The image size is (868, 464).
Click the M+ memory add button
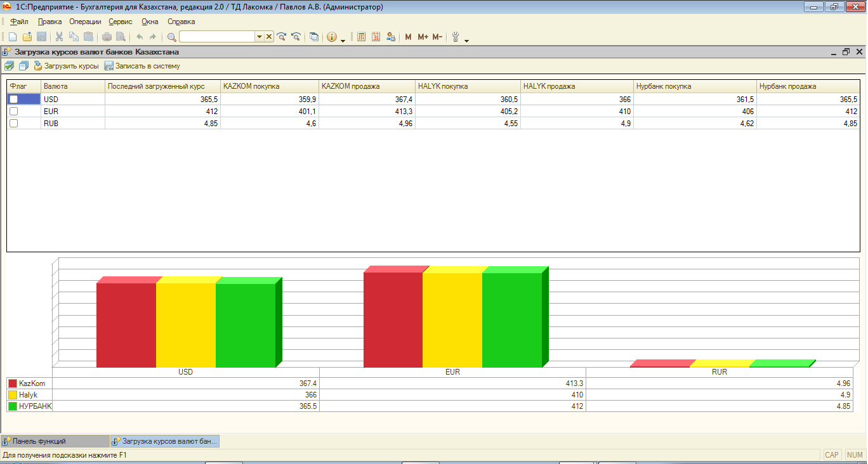click(423, 37)
